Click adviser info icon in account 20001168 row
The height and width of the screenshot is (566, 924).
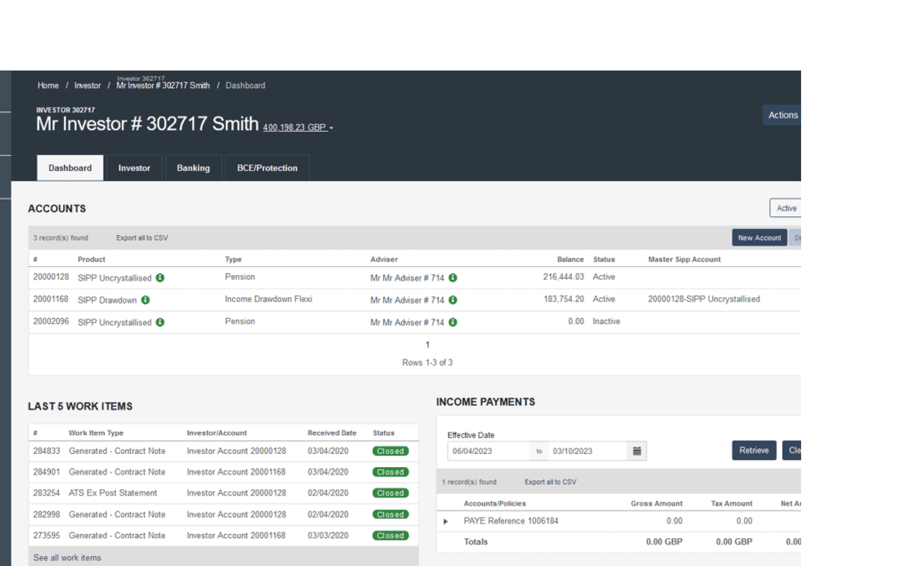453,300
